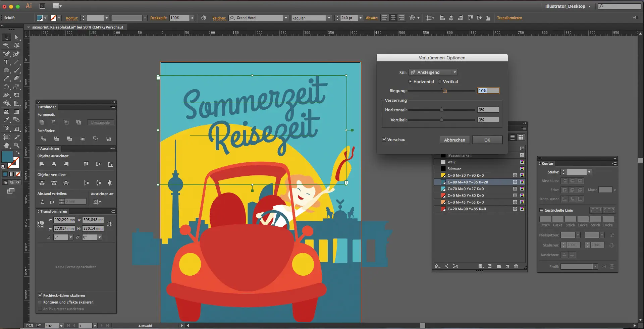Image resolution: width=644 pixels, height=329 pixels.
Task: Open the Transformieren panel from control bar
Action: [510, 18]
